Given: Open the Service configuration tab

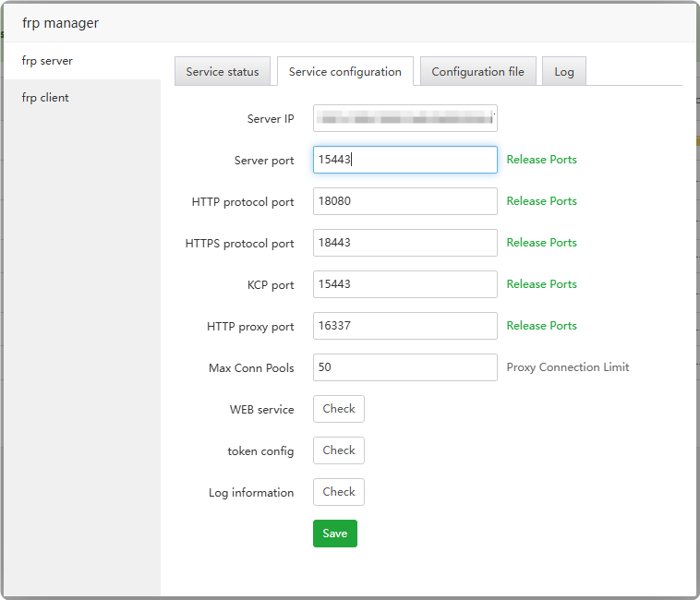Looking at the screenshot, I should 344,72.
